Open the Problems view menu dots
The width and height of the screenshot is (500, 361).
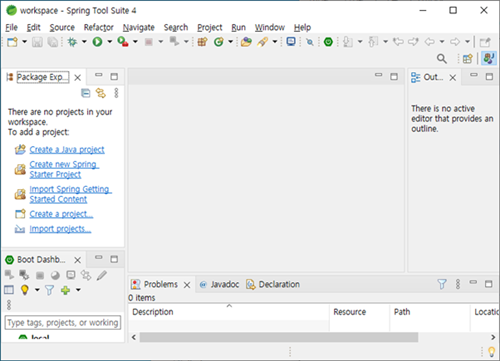coord(458,284)
